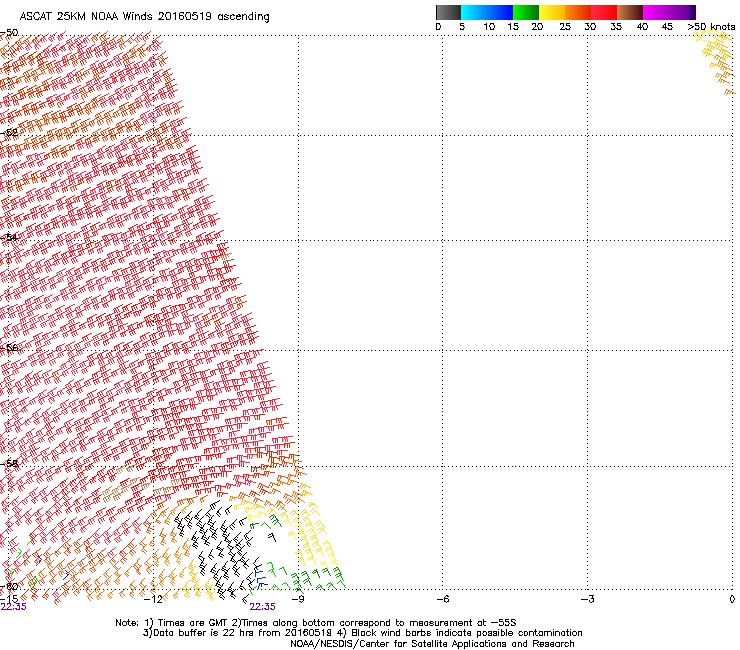Click the '>50 knots' legend label

pyautogui.click(x=711, y=27)
